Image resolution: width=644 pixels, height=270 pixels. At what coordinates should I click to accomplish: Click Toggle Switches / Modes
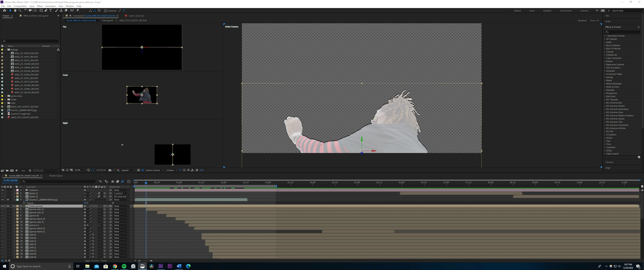(x=95, y=261)
